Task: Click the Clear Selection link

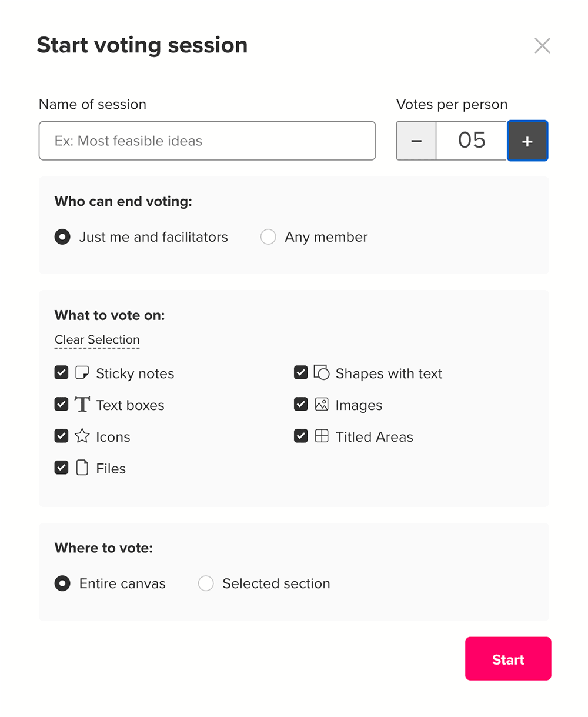Action: pos(97,340)
